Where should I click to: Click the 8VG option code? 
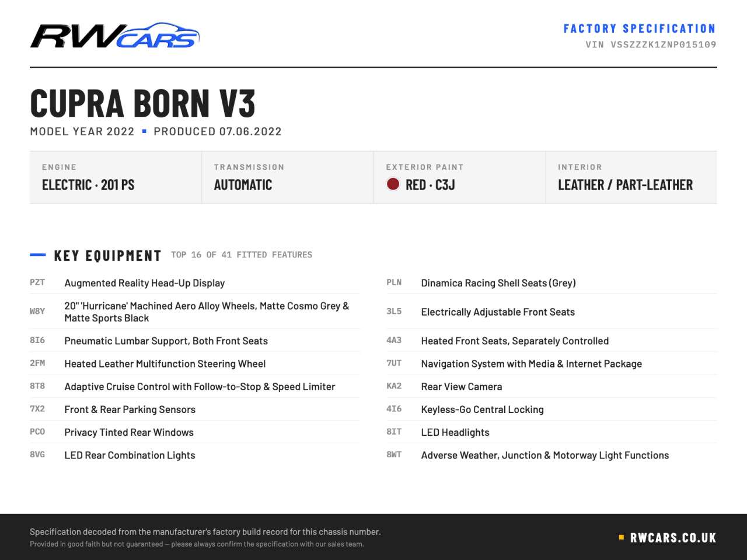tap(37, 454)
